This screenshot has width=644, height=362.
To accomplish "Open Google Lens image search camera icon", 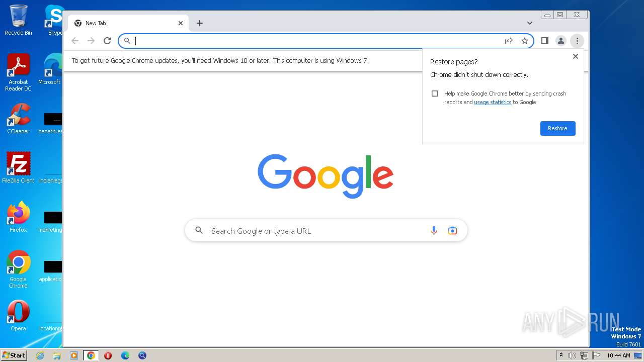I will (452, 231).
